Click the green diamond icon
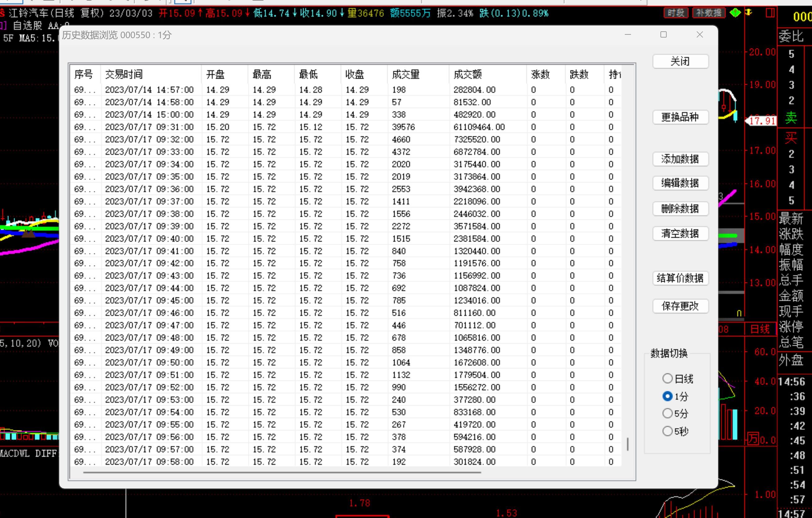The image size is (812, 518). click(735, 13)
